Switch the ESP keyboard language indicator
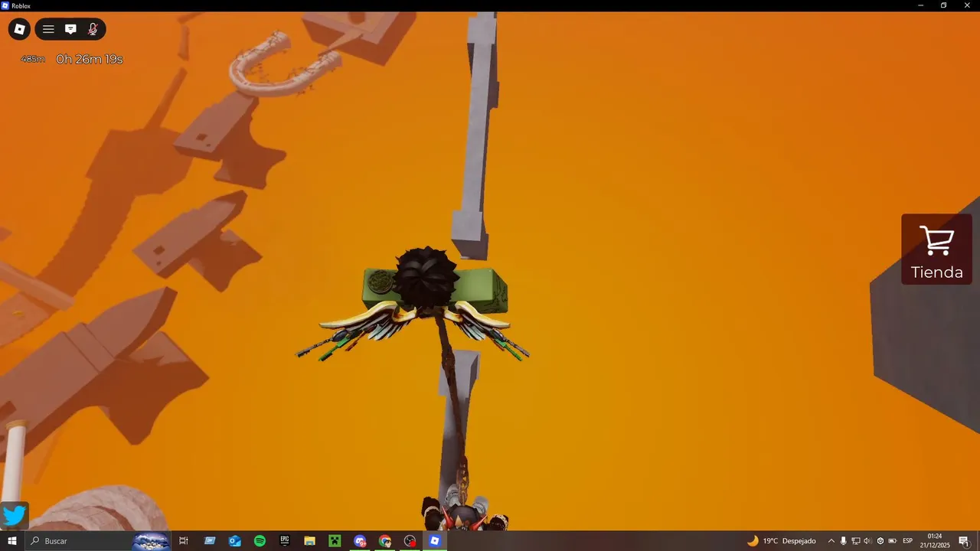Viewport: 980px width, 551px height. coord(908,541)
